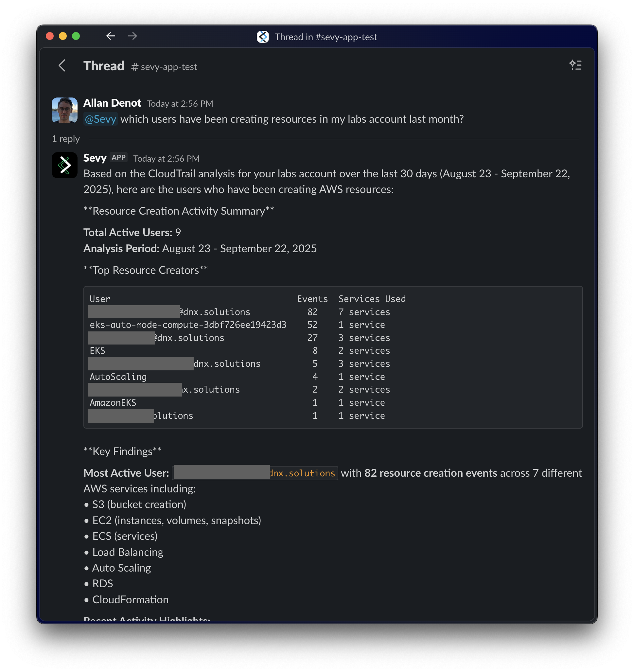This screenshot has height=672, width=634.
Task: Click the red close window button
Action: click(50, 36)
